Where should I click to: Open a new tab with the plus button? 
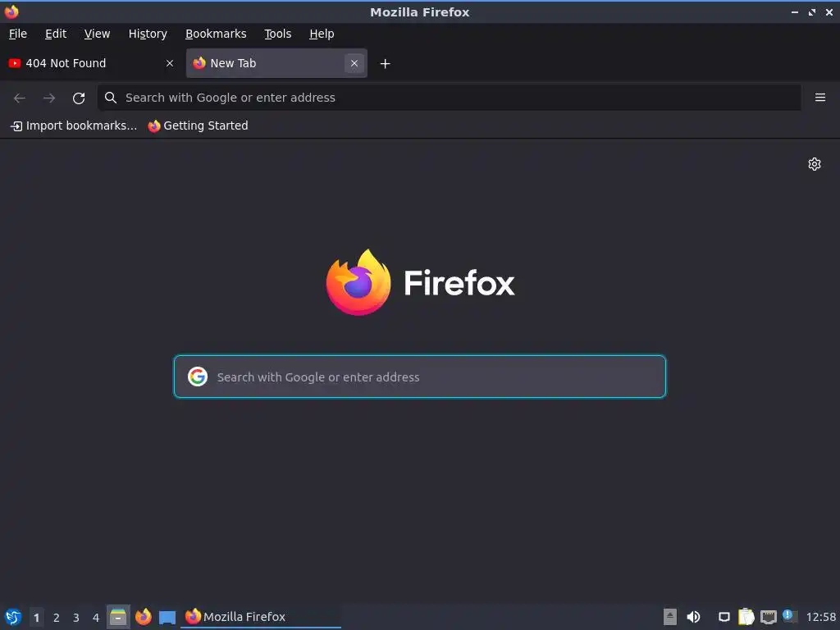pyautogui.click(x=385, y=64)
